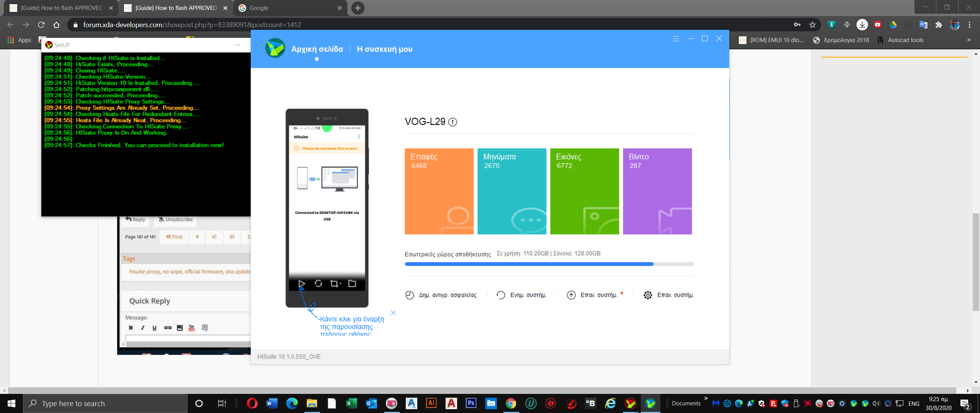Switch to the Η συσκευή μου tab
The height and width of the screenshot is (413, 980).
(x=385, y=49)
